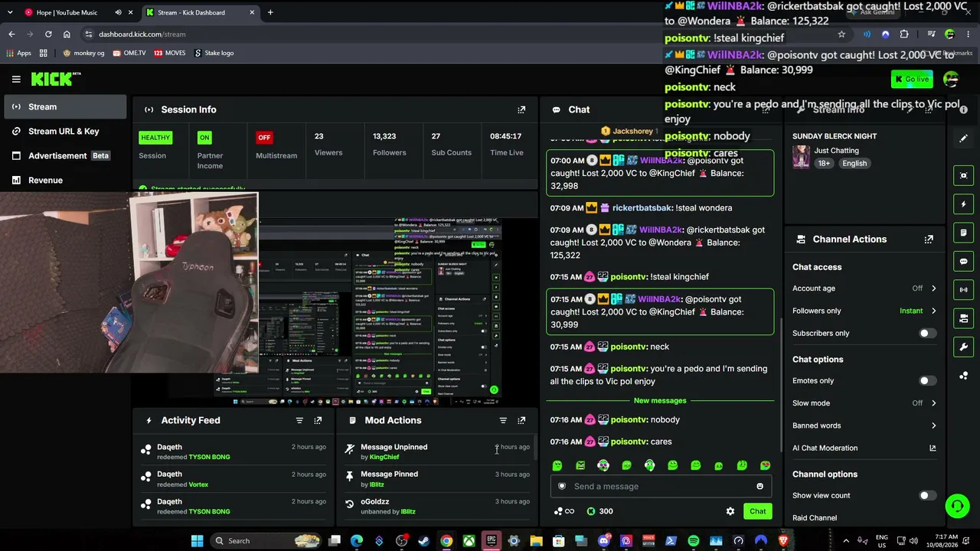Open Stream page in sidebar
Screen dimensions: 980x551
click(65, 107)
